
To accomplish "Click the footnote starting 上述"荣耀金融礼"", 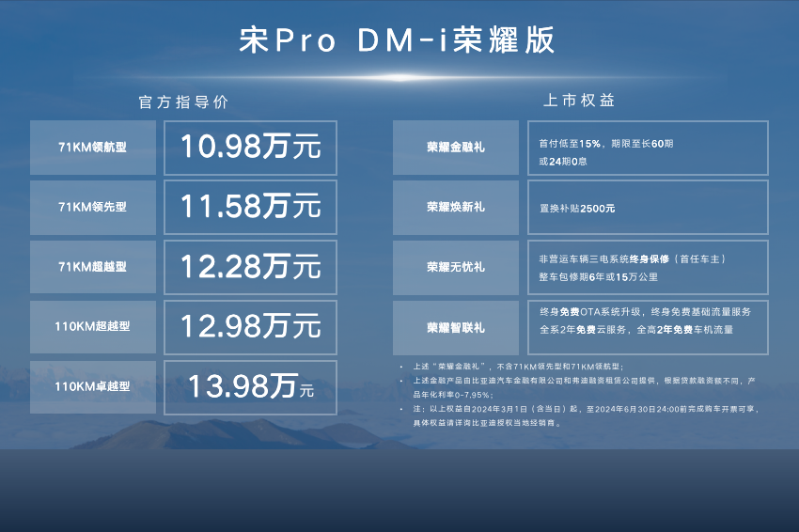I will [518, 367].
